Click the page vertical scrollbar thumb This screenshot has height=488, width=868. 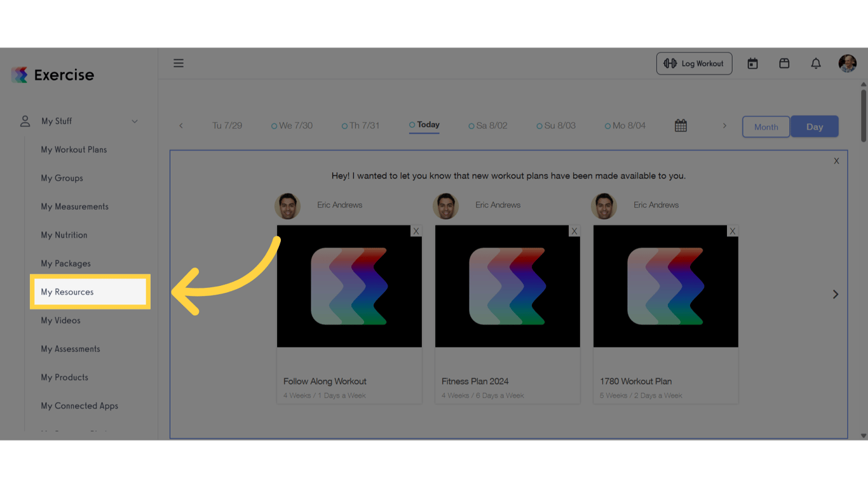pyautogui.click(x=864, y=116)
